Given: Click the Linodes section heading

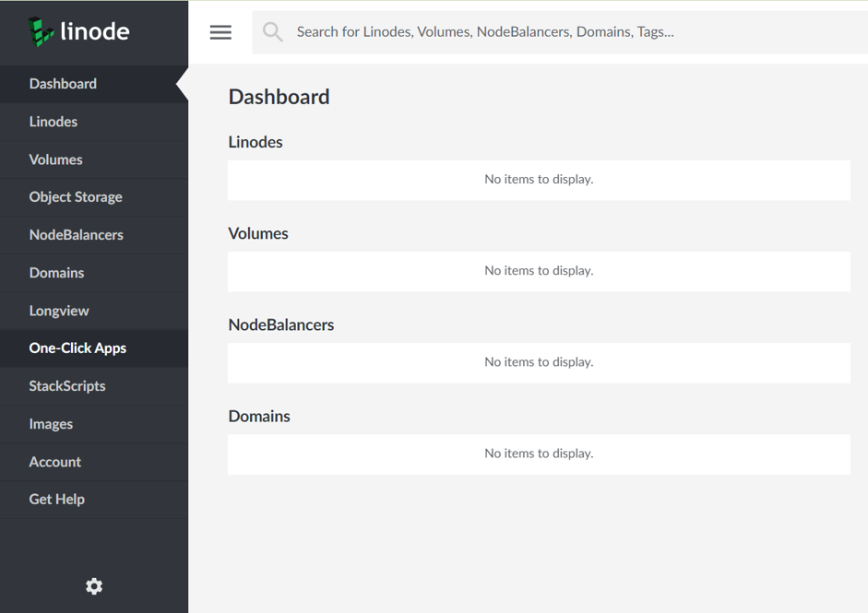Looking at the screenshot, I should [x=256, y=142].
